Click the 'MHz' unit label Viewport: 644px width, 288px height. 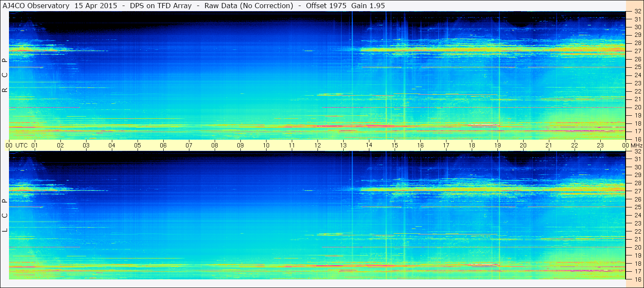tap(636, 145)
